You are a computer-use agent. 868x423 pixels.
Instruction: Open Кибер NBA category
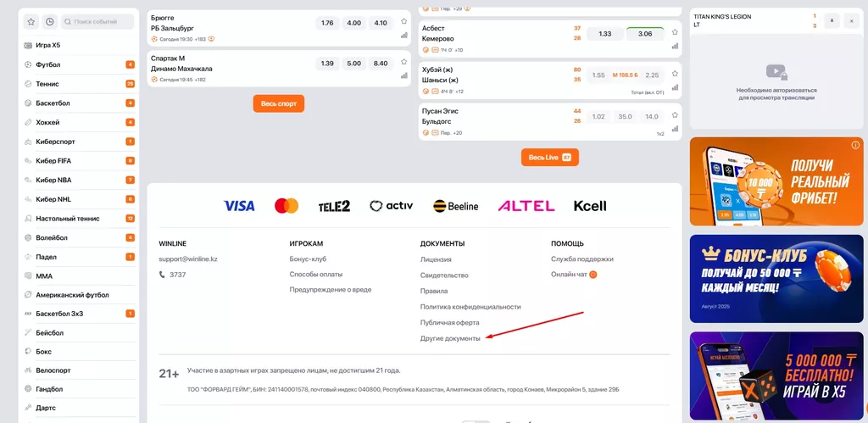(x=79, y=180)
